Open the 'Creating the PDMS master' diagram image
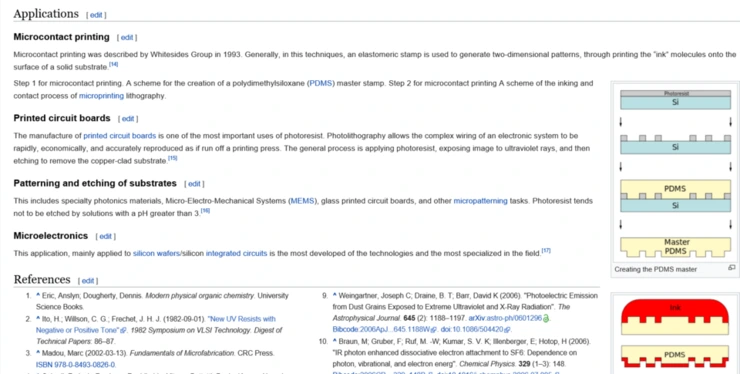 [675, 173]
